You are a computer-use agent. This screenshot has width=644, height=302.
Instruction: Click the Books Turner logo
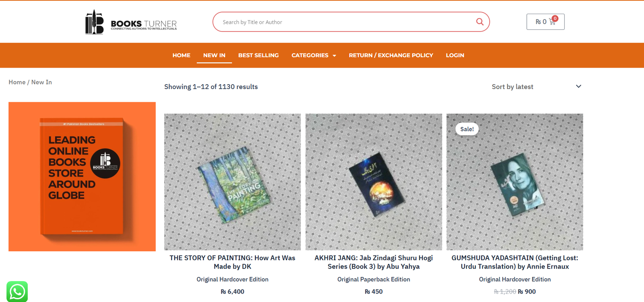coord(131,22)
